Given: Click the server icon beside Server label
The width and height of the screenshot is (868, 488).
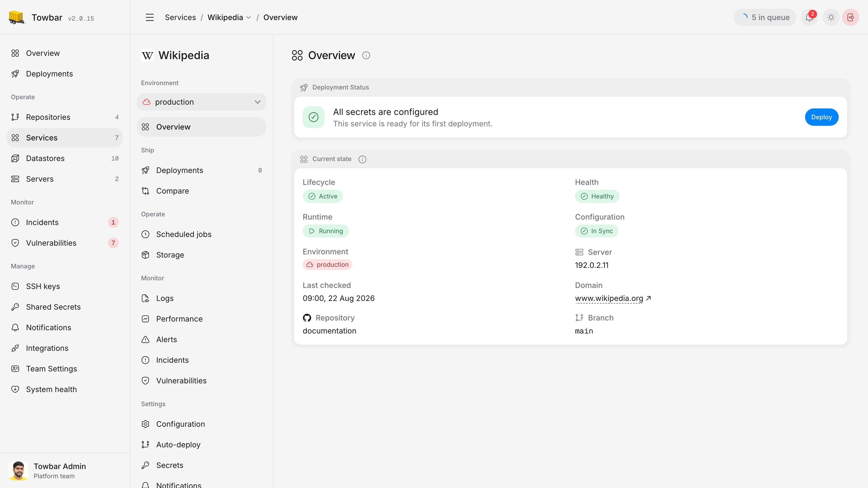Looking at the screenshot, I should coord(579,252).
